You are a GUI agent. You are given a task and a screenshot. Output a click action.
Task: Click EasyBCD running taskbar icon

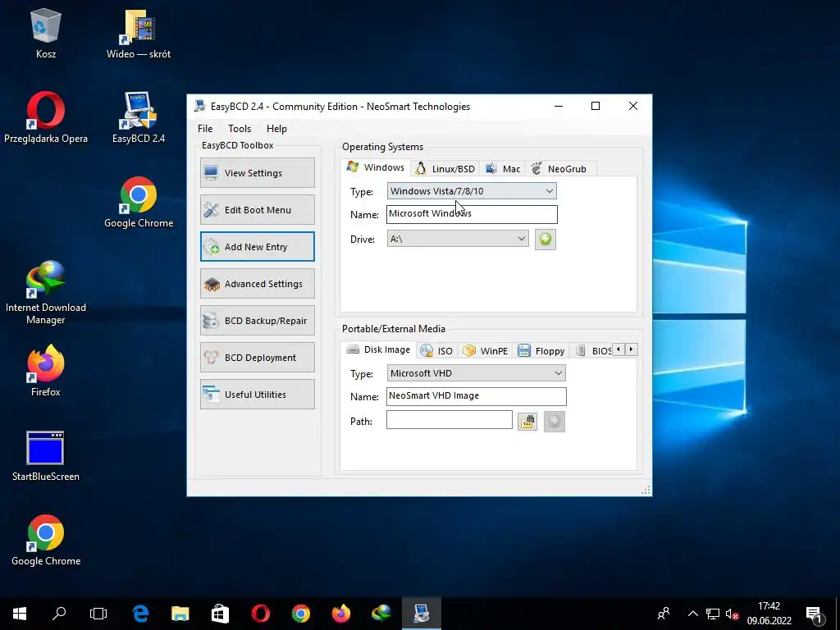422,614
